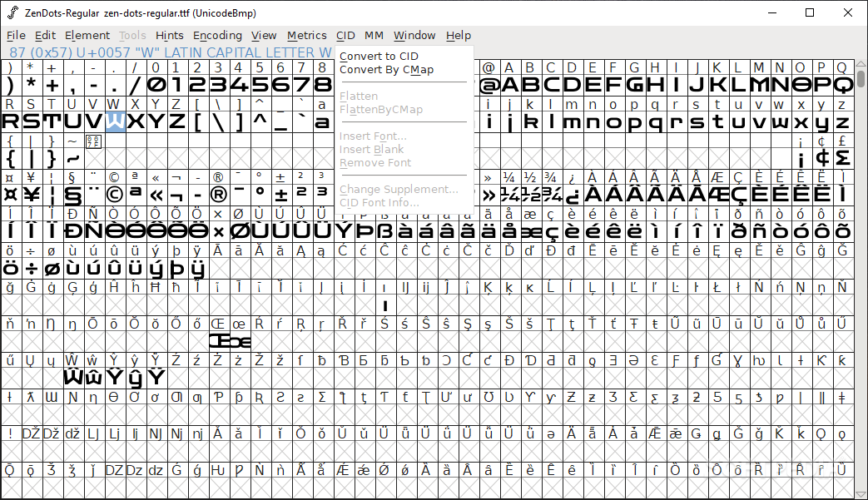Minimize the FontForge window
The width and height of the screenshot is (868, 500).
coord(773,12)
